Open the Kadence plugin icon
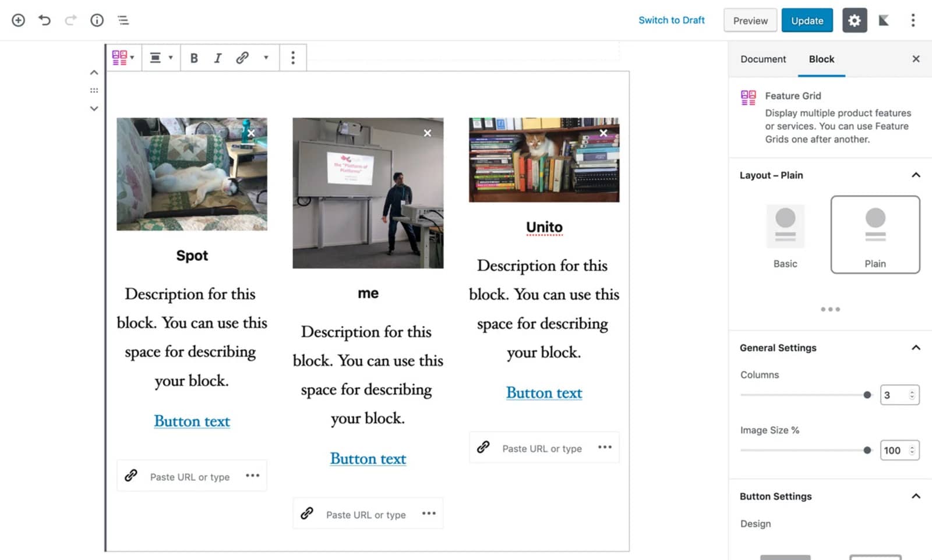Screen dimensions: 932x560 (x=884, y=20)
